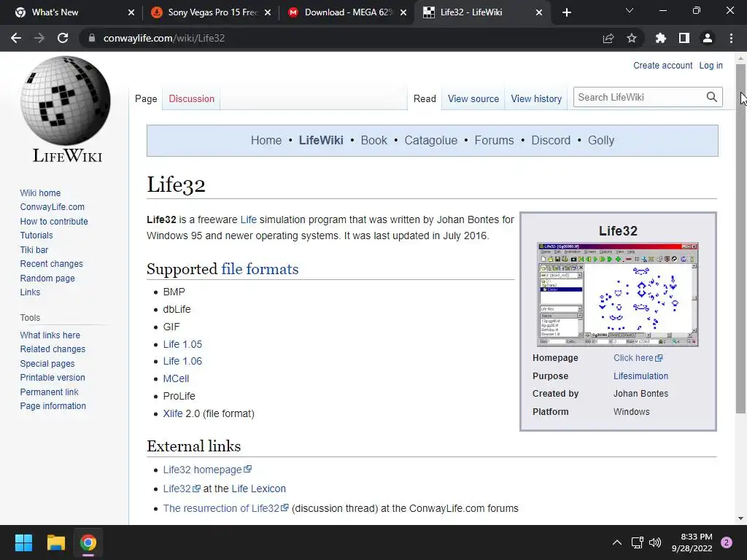Show hidden system tray icons
The width and height of the screenshot is (747, 560).
pos(617,542)
